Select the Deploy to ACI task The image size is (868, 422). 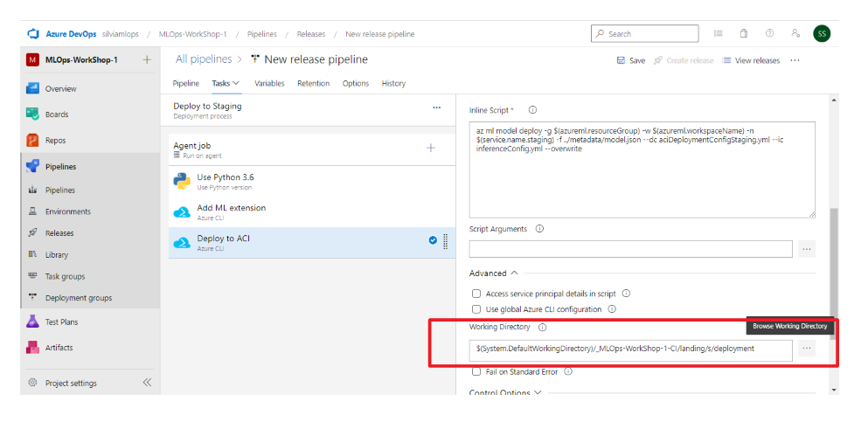(312, 242)
